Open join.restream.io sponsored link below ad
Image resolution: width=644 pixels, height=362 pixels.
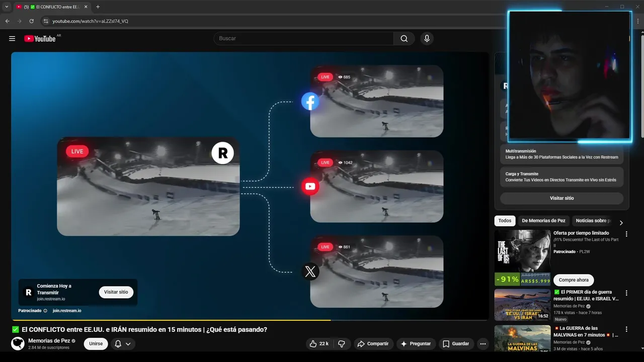(x=67, y=311)
